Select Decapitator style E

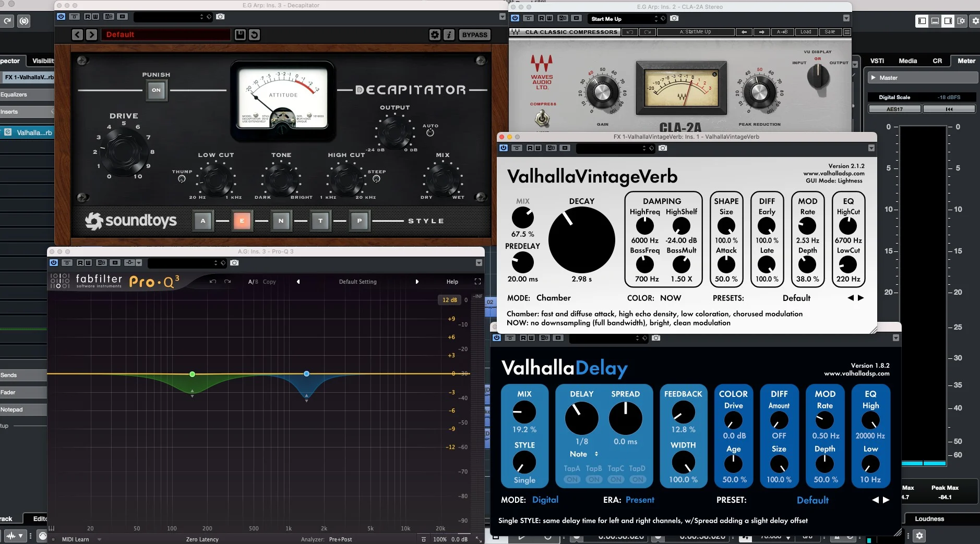point(242,221)
